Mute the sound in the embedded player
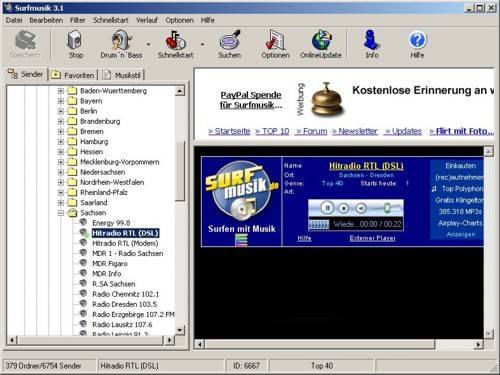Image resolution: width=500 pixels, height=375 pixels. (361, 209)
